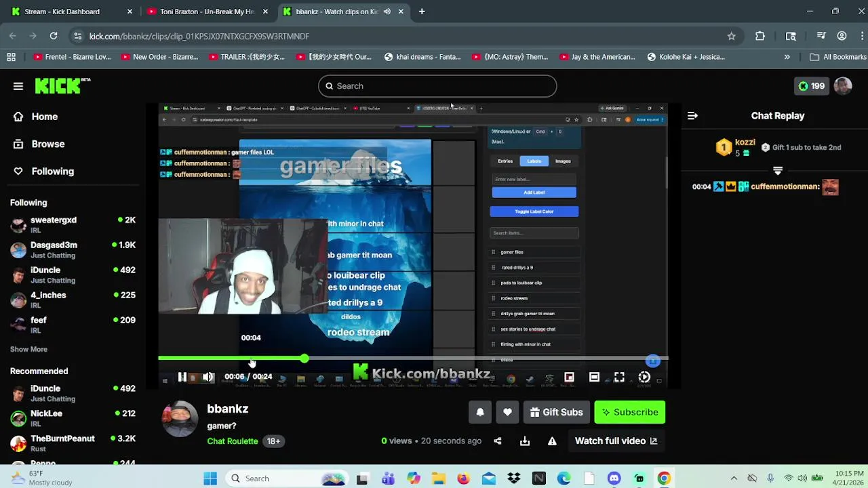Click the 18+ tag
This screenshot has height=488, width=868.
[x=273, y=441]
